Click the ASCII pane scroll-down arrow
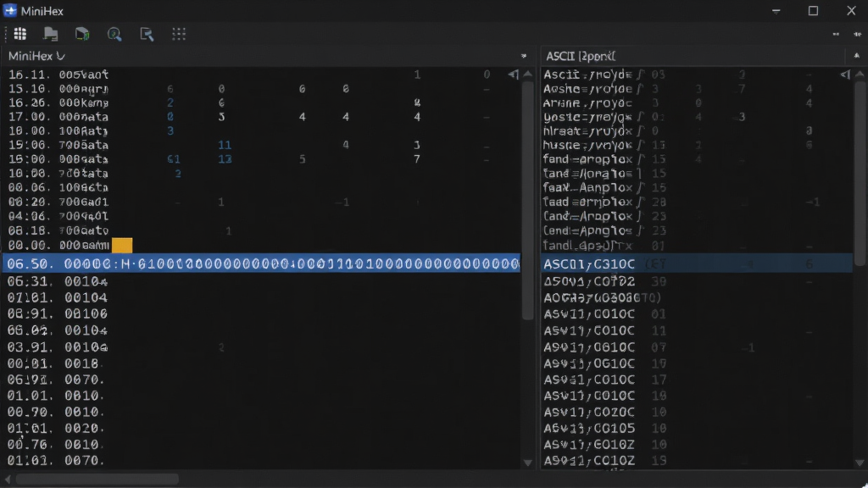Screen dimensions: 868x488 (860, 463)
